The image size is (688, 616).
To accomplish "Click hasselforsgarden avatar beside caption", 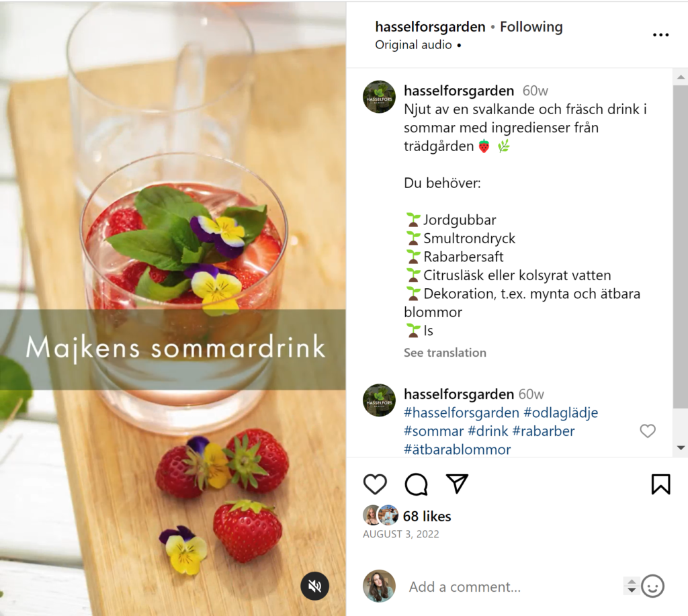I will (x=379, y=97).
